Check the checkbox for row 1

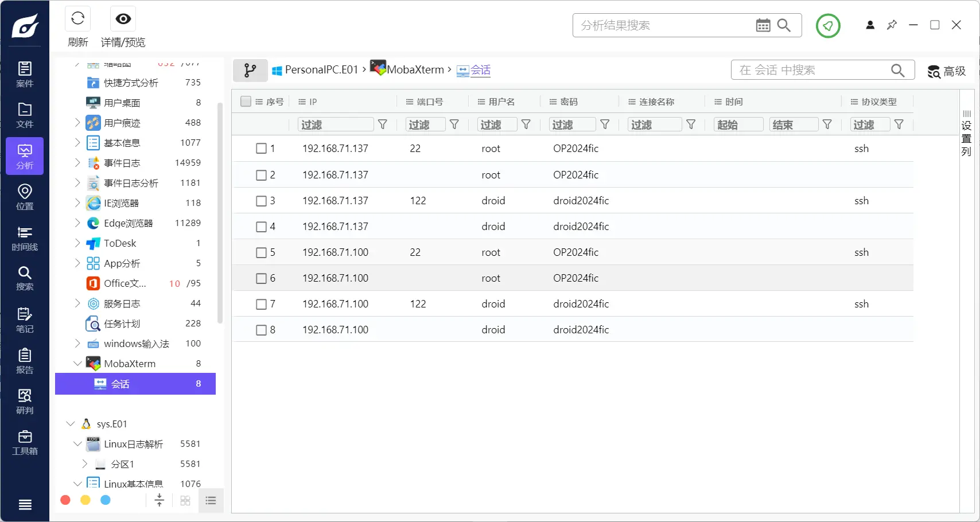tap(261, 149)
